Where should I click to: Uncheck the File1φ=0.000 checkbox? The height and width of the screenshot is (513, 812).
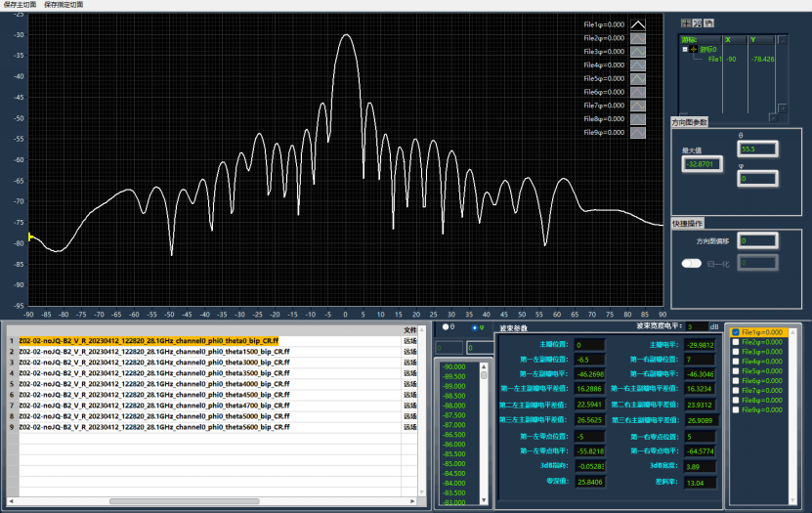(x=735, y=332)
